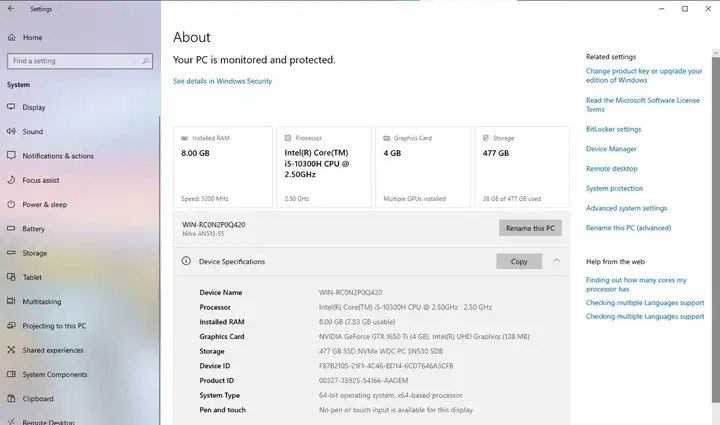The image size is (720, 425).
Task: Open See details in Windows Security
Action: point(222,81)
